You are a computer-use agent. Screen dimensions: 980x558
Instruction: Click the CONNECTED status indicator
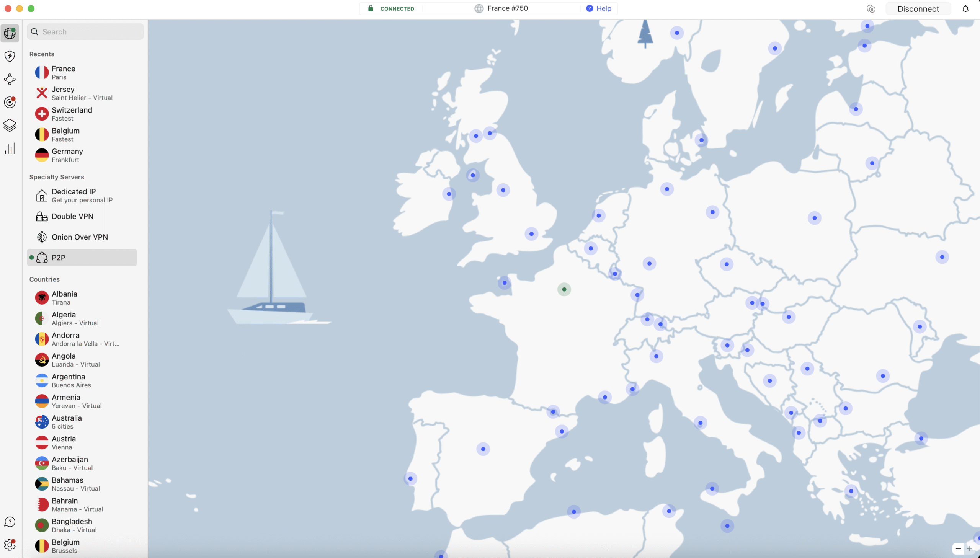391,8
